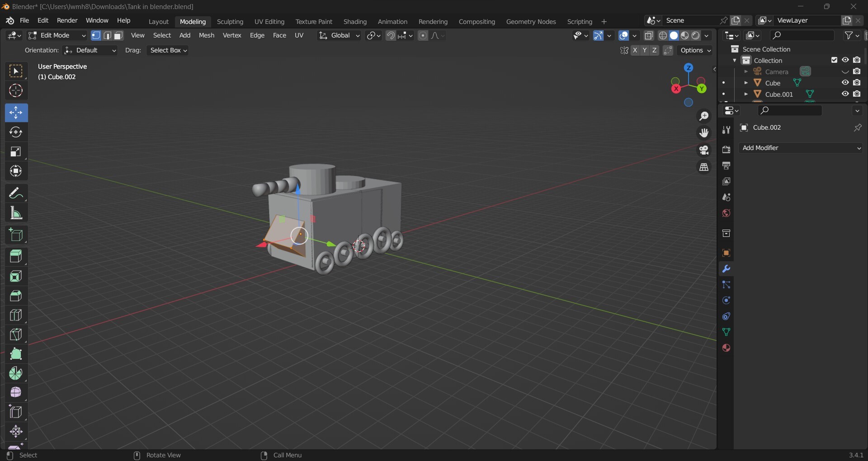The height and width of the screenshot is (461, 868).
Task: Select the Annotate tool
Action: [x=16, y=193]
